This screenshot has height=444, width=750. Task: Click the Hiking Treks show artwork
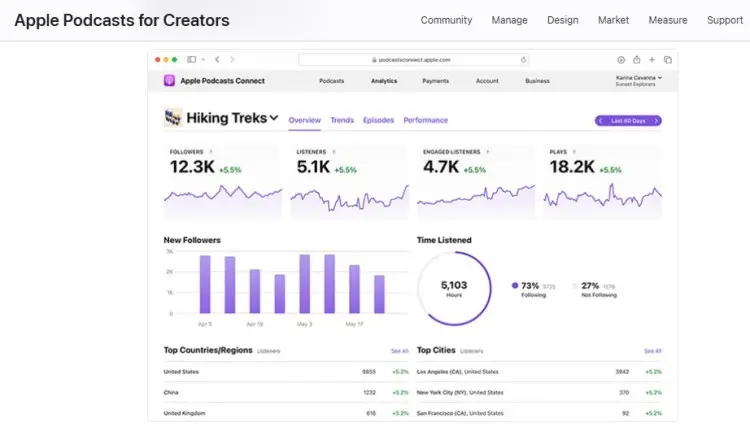tap(173, 117)
